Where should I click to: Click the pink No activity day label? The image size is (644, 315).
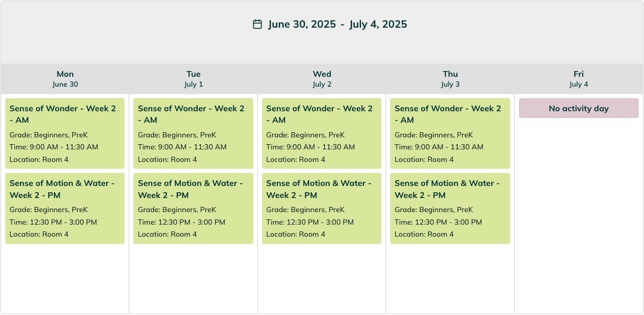tap(579, 108)
